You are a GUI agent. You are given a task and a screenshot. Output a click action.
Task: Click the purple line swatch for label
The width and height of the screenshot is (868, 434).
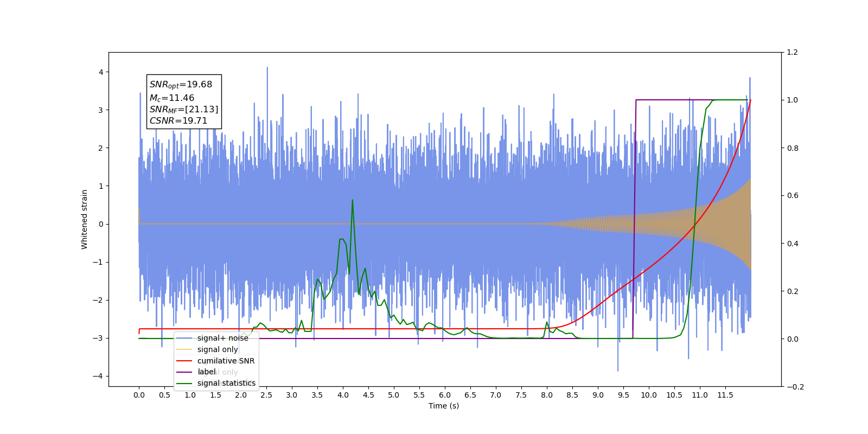[x=184, y=372]
